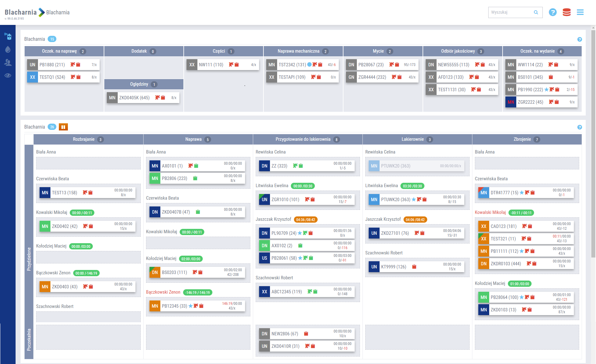
Task: Expand the Przydzielone vertical section label
Action: click(29, 258)
